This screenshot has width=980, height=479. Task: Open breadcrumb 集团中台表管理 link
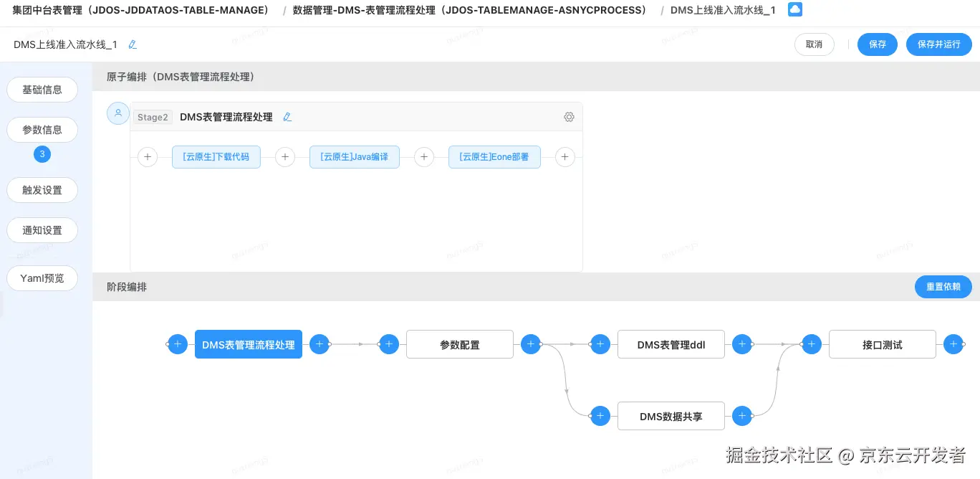(141, 10)
